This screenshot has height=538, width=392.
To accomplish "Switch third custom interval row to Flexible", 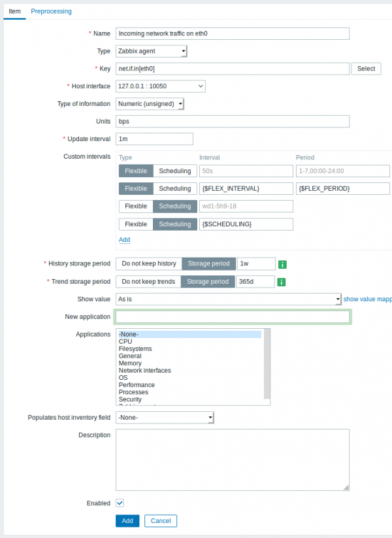I will pyautogui.click(x=136, y=206).
